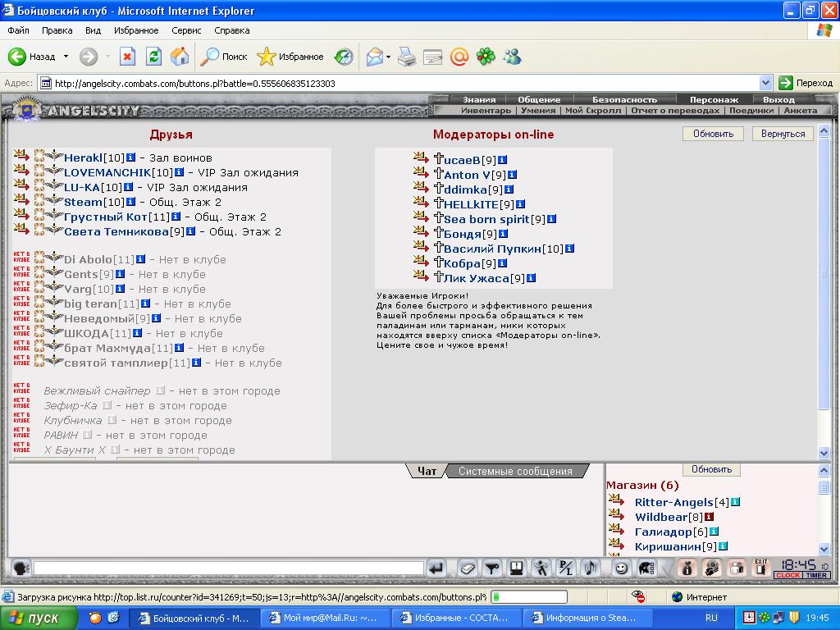Click private message arrow icon beside LOVEMANCHIK
The width and height of the screenshot is (840, 630).
[x=21, y=171]
